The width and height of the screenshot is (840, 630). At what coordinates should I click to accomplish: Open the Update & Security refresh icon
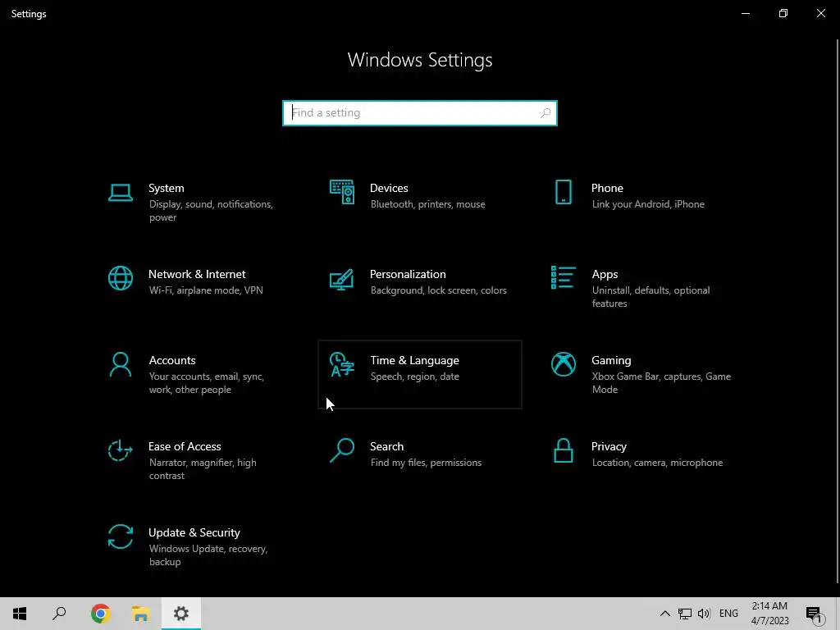coord(121,536)
